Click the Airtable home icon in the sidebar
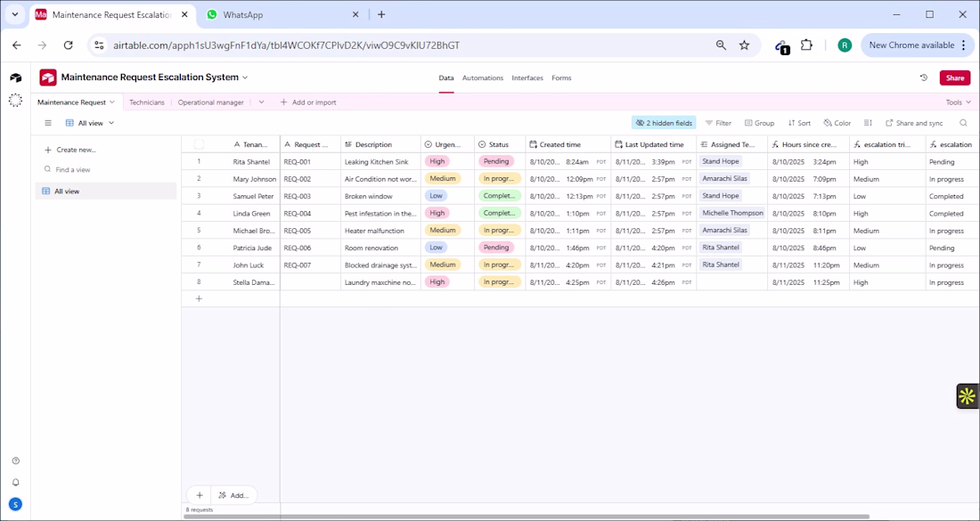 pos(15,78)
